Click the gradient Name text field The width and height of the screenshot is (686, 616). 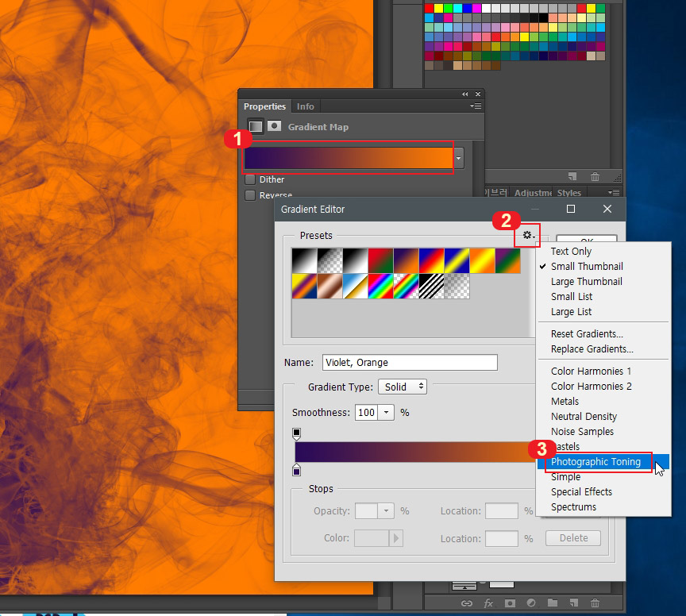coord(410,362)
